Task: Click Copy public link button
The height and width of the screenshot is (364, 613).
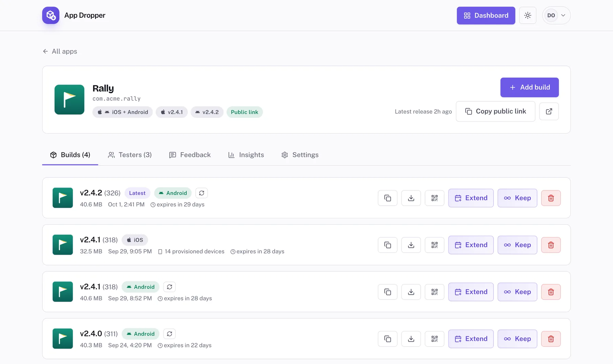Action: [496, 111]
